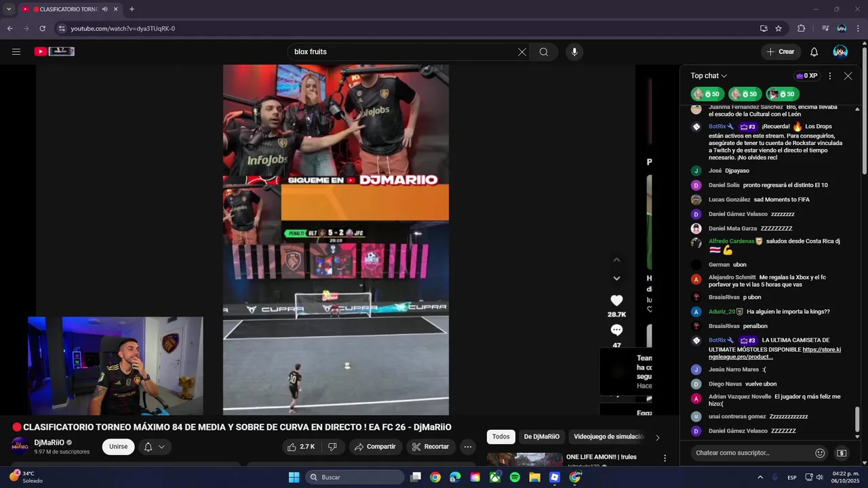Open the Crear create menu
This screenshot has height=488, width=868.
tap(780, 52)
